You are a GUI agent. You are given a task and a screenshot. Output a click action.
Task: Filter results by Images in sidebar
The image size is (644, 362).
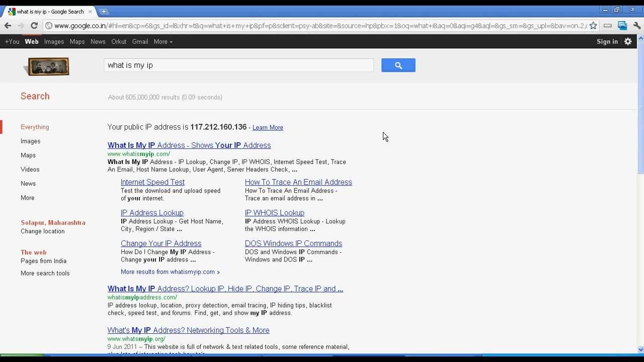coord(30,141)
